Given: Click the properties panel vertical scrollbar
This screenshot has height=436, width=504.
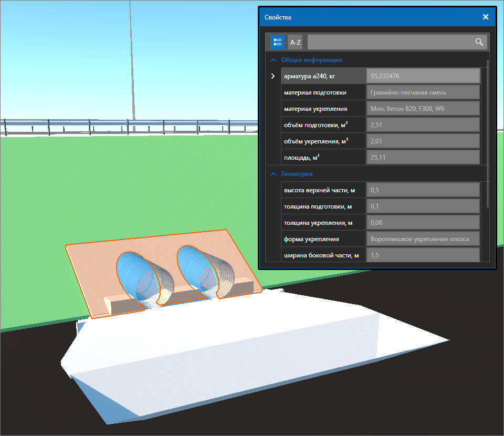Looking at the screenshot, I should (x=488, y=133).
